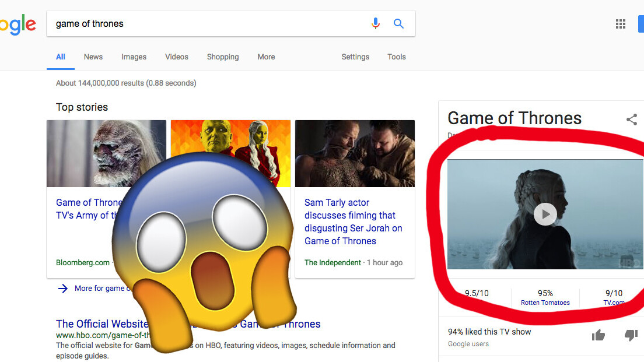Switch to the News tab

click(x=93, y=57)
